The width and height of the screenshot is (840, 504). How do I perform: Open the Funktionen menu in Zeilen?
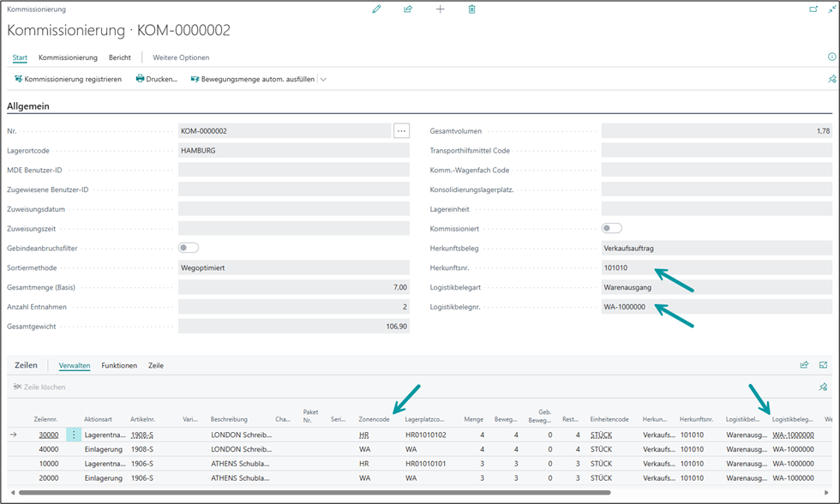119,366
